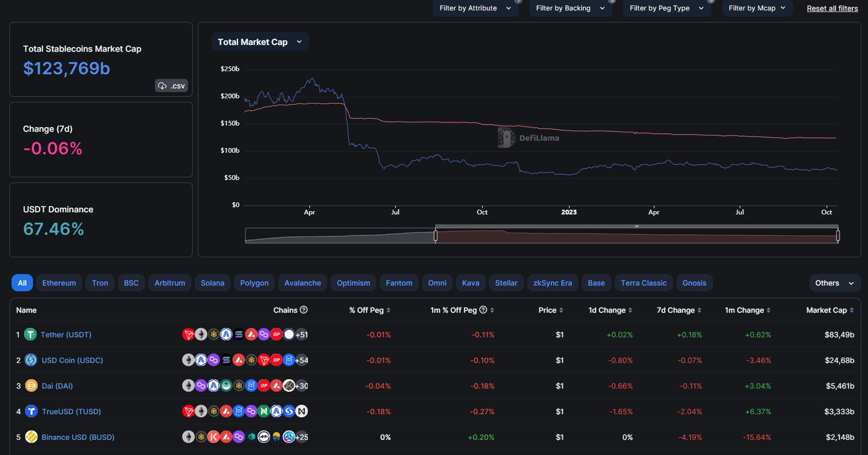Sort table by 1d Change arrows
This screenshot has width=868, height=455.
pos(630,310)
